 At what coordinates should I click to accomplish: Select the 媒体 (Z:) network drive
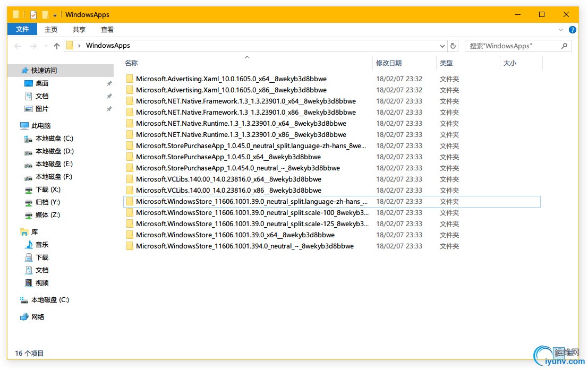coord(47,215)
